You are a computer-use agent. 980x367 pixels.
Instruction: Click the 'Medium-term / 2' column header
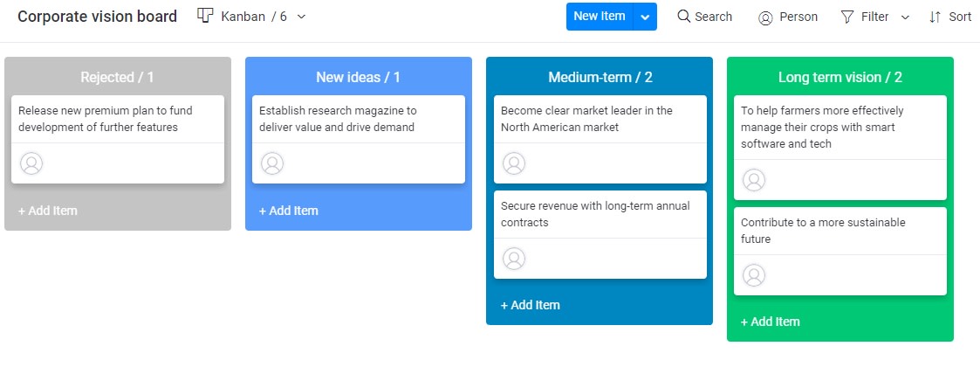click(600, 77)
